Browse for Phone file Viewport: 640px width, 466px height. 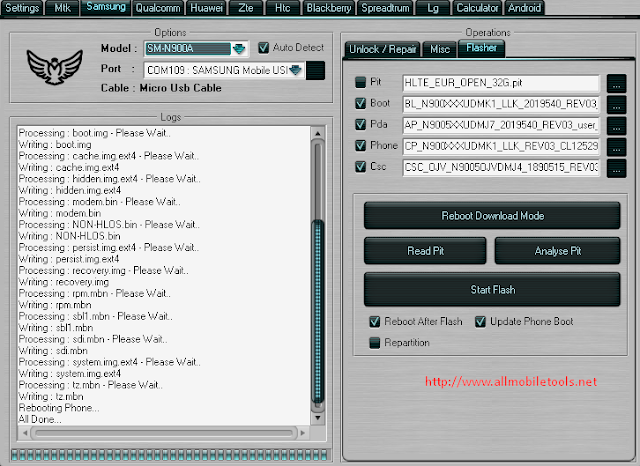616,147
